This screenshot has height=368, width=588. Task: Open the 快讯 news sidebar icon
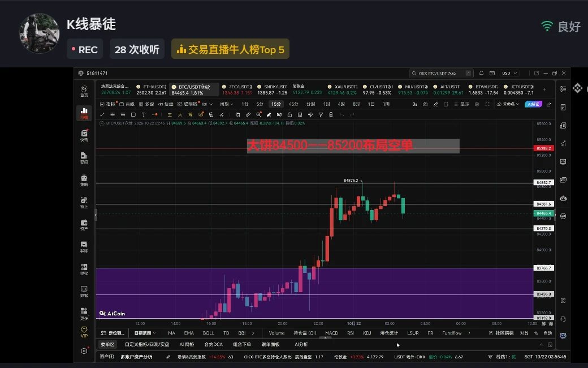click(x=84, y=135)
